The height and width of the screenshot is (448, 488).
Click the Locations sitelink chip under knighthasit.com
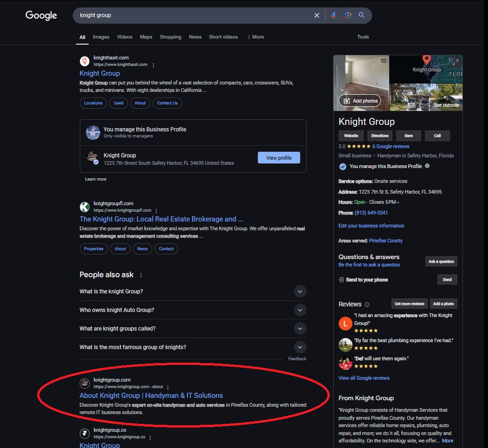(93, 103)
